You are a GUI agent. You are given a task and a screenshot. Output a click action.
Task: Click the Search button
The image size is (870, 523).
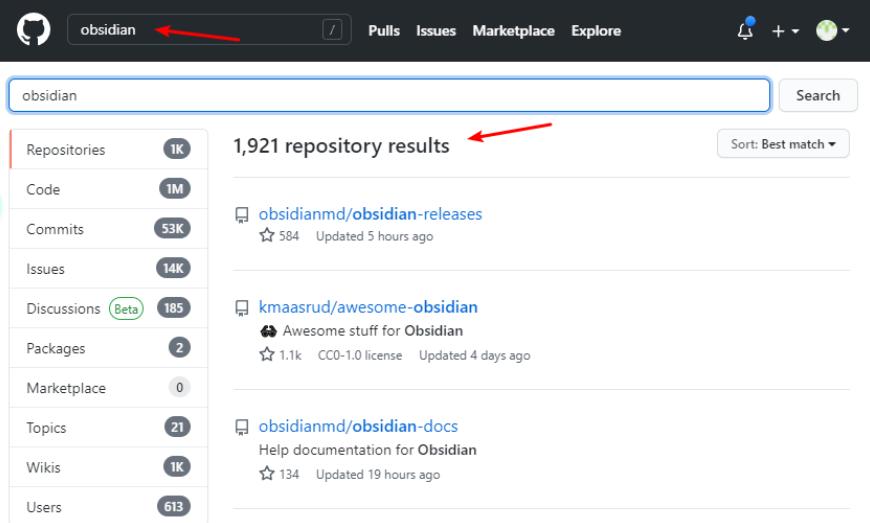(818, 95)
